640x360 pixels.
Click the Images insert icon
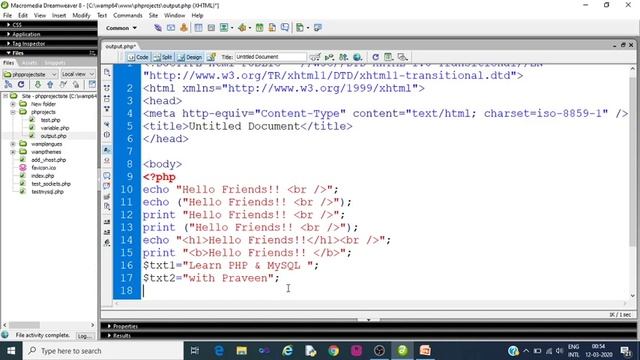coord(224,28)
